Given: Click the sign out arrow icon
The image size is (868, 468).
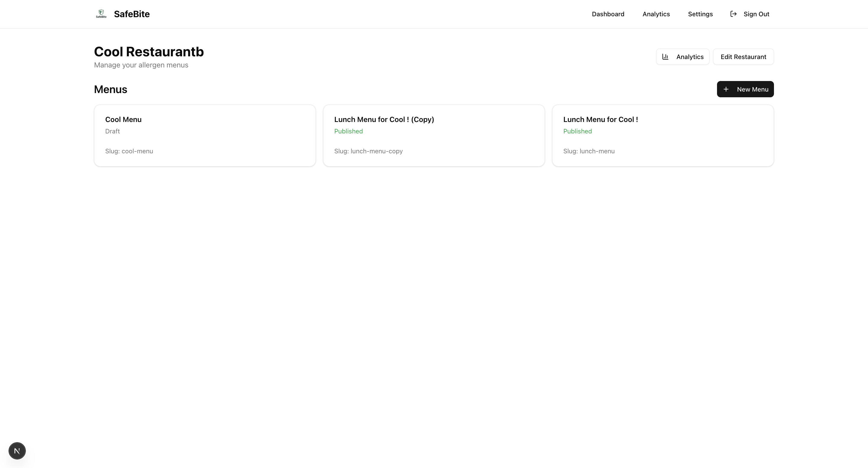Looking at the screenshot, I should point(733,14).
